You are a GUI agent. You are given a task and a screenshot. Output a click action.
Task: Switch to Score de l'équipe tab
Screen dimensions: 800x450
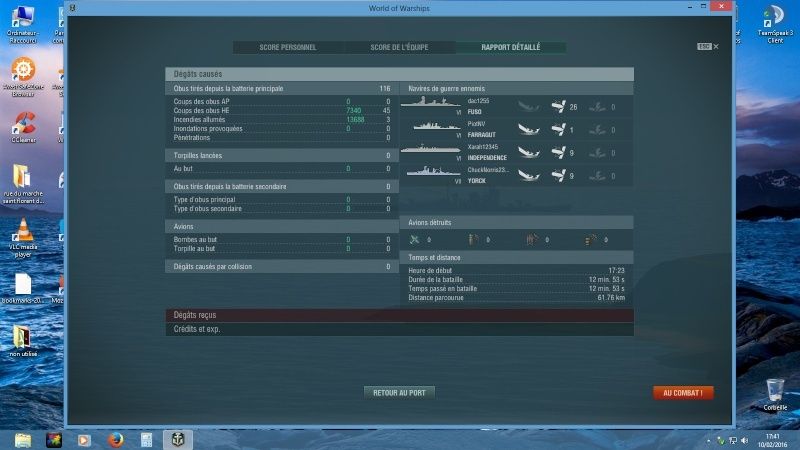point(399,47)
